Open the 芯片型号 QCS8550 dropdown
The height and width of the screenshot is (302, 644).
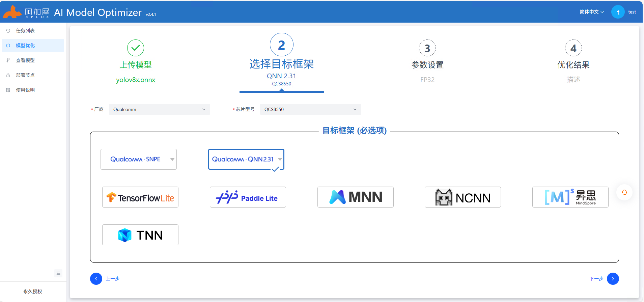(311, 109)
